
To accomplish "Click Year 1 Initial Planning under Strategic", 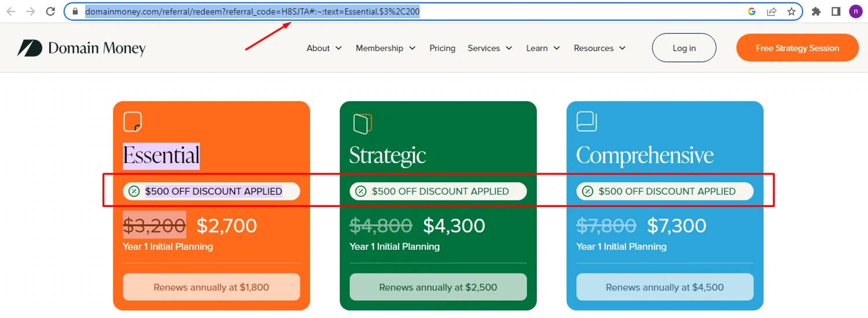I will coord(395,247).
